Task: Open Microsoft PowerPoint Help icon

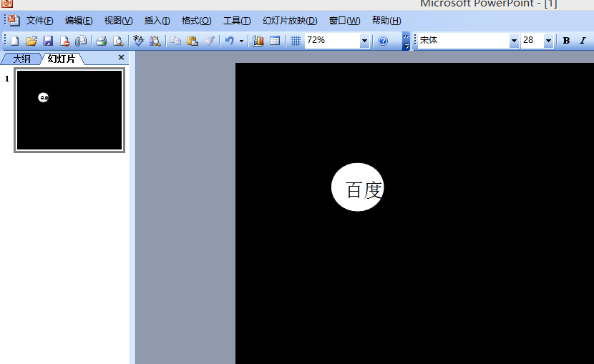Action: 383,41
